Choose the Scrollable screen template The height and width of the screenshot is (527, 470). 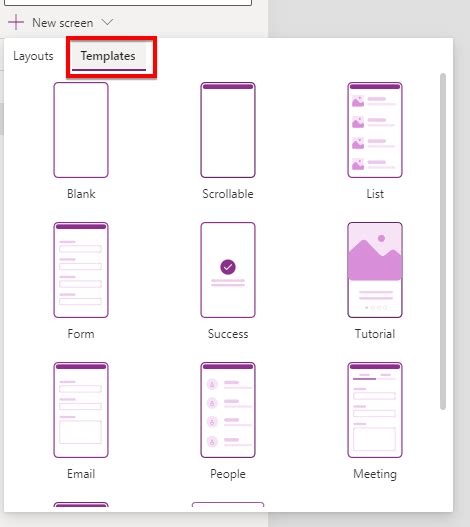pos(228,130)
